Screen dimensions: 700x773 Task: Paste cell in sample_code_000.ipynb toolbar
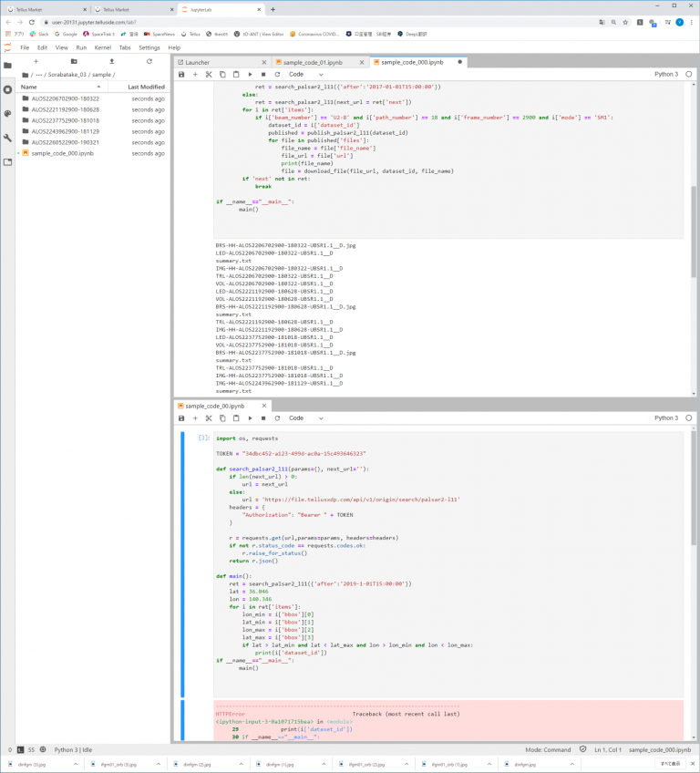tap(236, 75)
